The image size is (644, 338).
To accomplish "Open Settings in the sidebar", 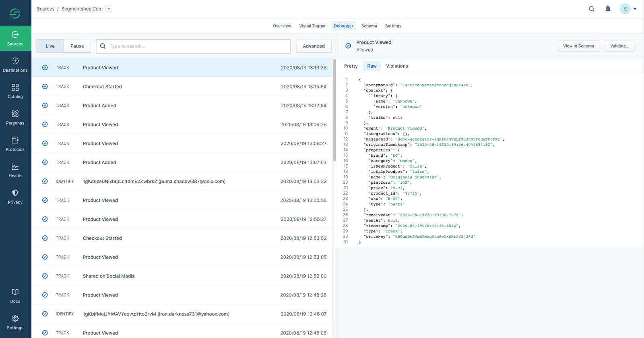I will tap(15, 322).
